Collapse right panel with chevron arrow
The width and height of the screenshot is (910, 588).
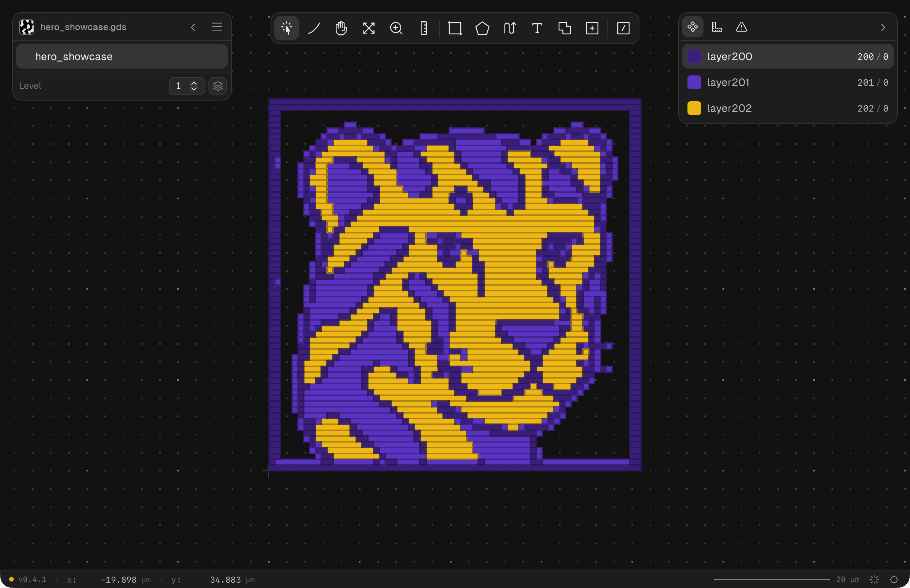pyautogui.click(x=883, y=27)
